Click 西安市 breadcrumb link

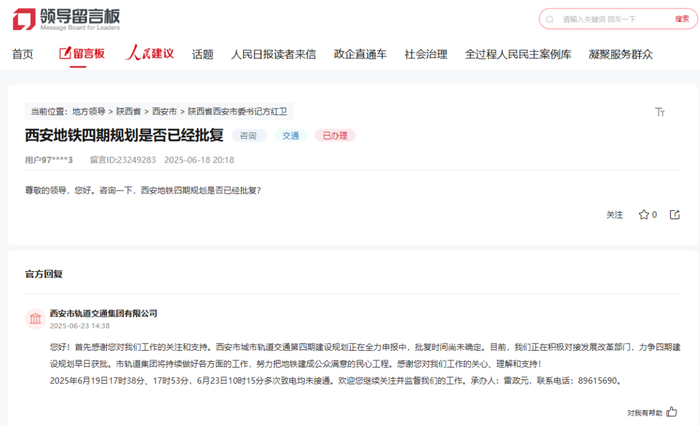coord(164,111)
